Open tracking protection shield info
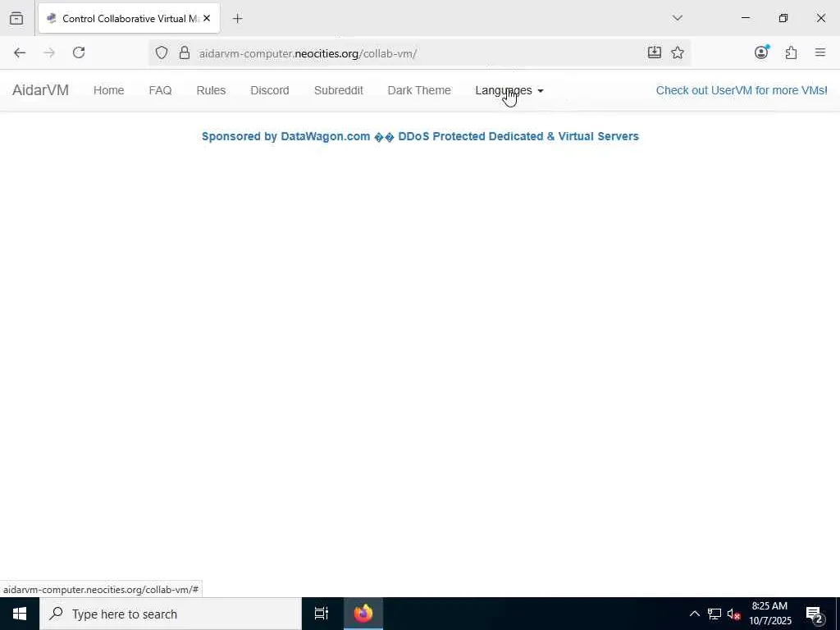This screenshot has width=840, height=630. (x=162, y=52)
